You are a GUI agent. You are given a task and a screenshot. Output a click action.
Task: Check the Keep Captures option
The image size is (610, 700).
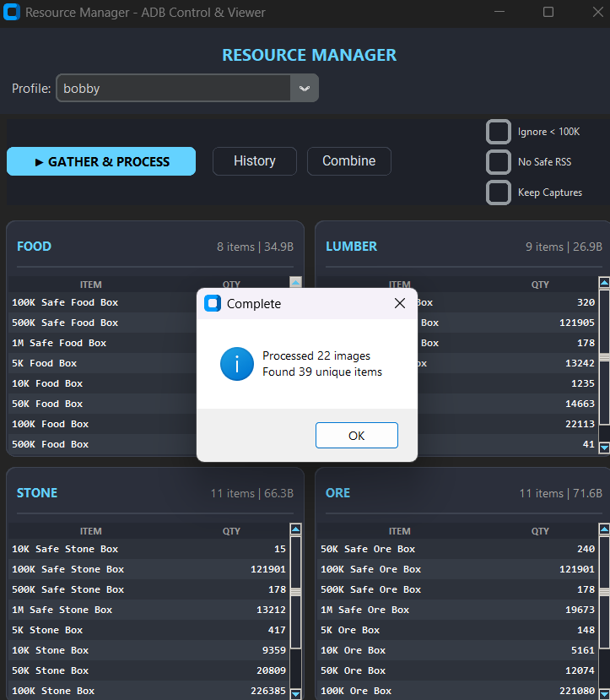coord(499,193)
